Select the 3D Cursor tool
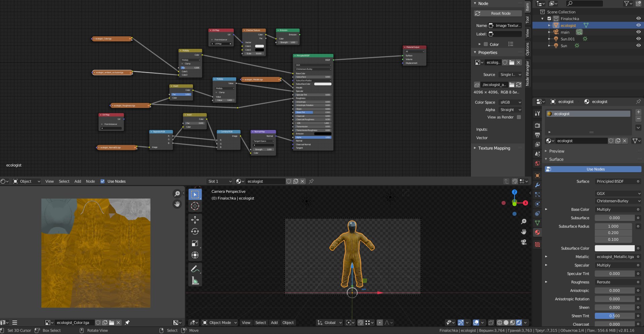The height and width of the screenshot is (334, 644). [x=195, y=206]
